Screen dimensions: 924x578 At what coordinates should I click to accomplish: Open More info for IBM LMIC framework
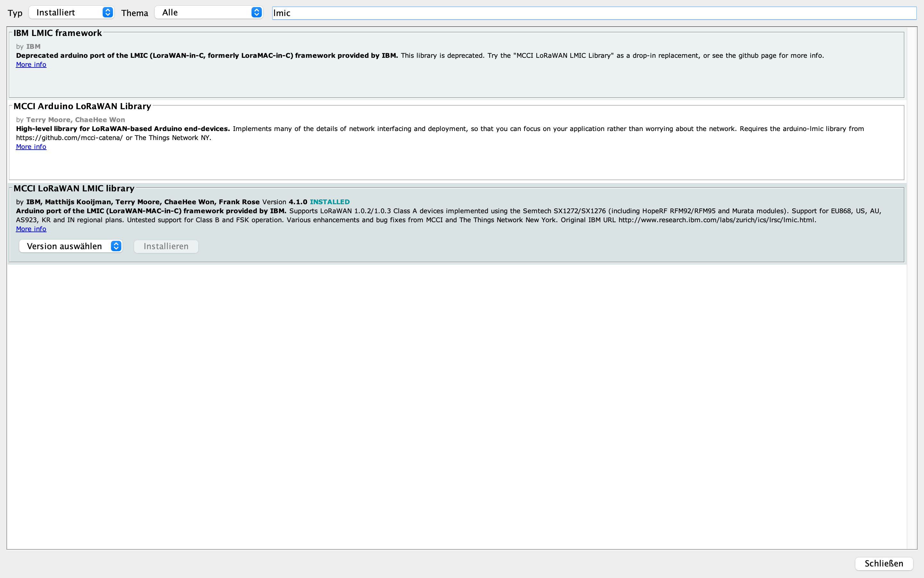point(31,65)
